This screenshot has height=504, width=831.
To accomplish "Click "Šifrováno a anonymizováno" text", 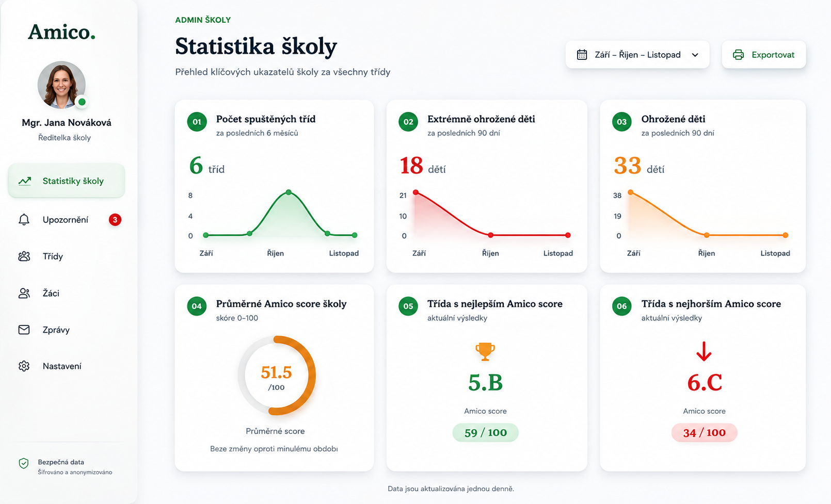I will coord(75,472).
